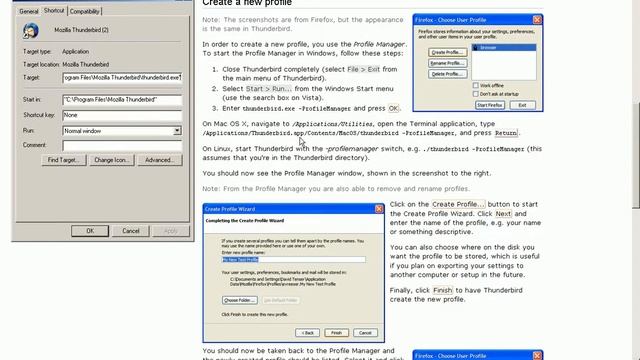Click 'Rename Profile...' in the top screenshot
640x360 pixels.
coord(447,63)
